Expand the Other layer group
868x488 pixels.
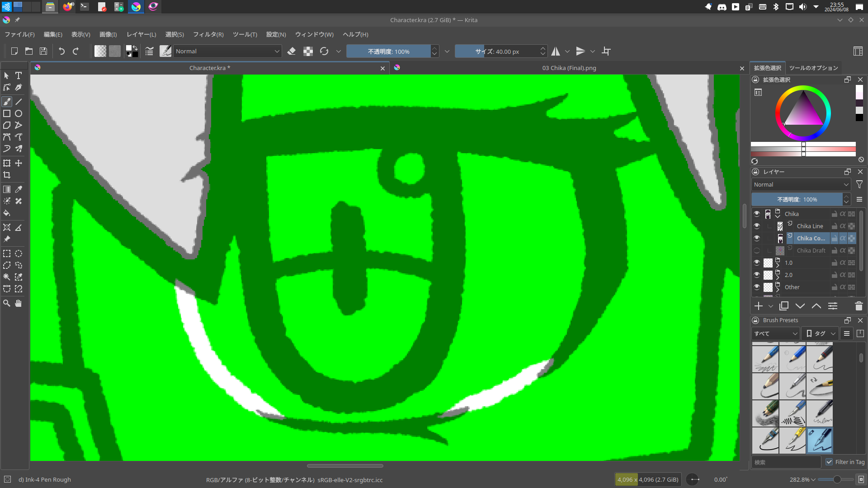tap(778, 290)
